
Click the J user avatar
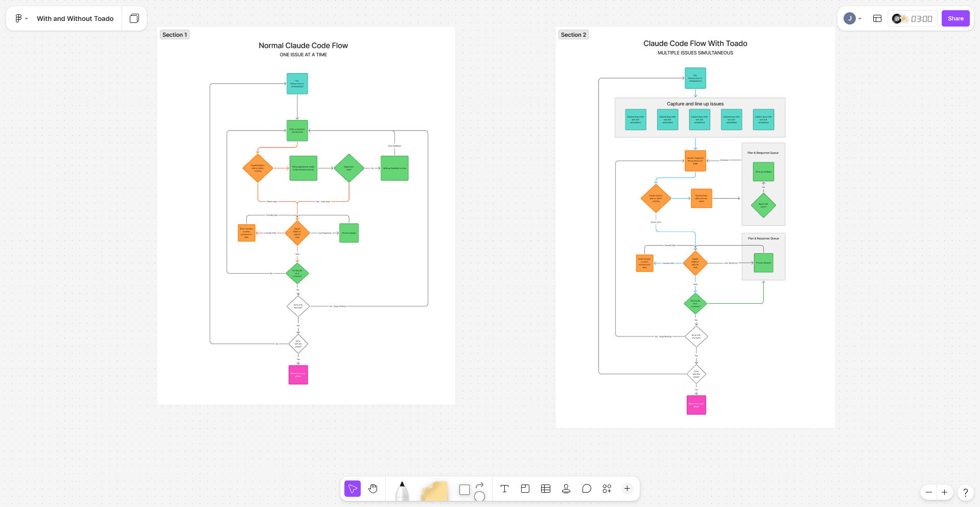coord(850,18)
